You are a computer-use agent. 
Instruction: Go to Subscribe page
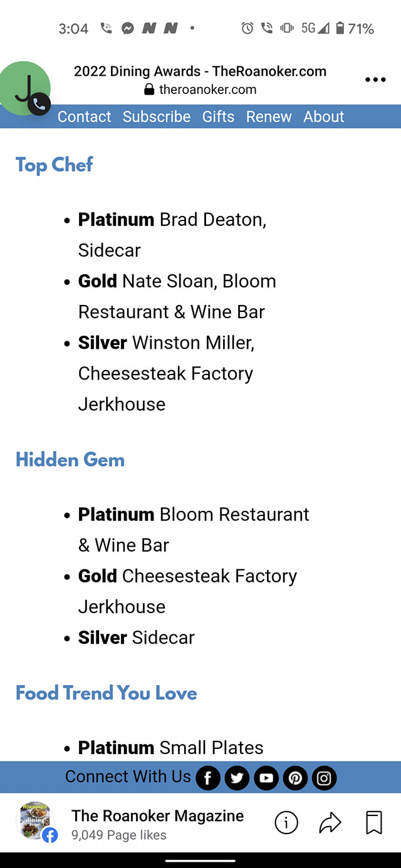pyautogui.click(x=157, y=116)
